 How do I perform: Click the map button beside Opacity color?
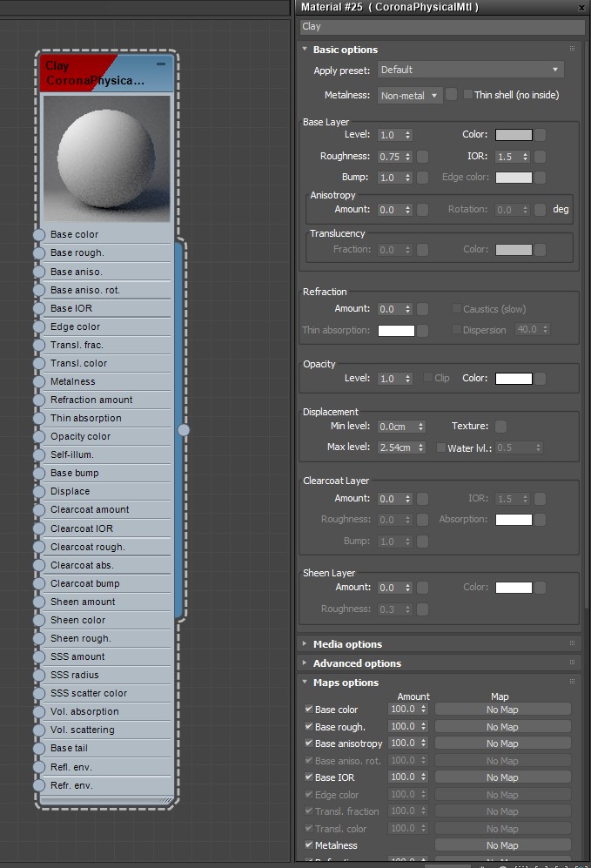coord(541,378)
